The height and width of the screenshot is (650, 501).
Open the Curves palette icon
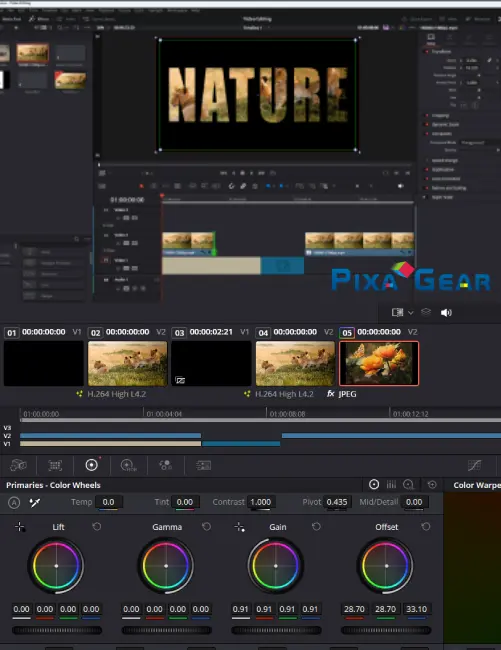click(474, 465)
